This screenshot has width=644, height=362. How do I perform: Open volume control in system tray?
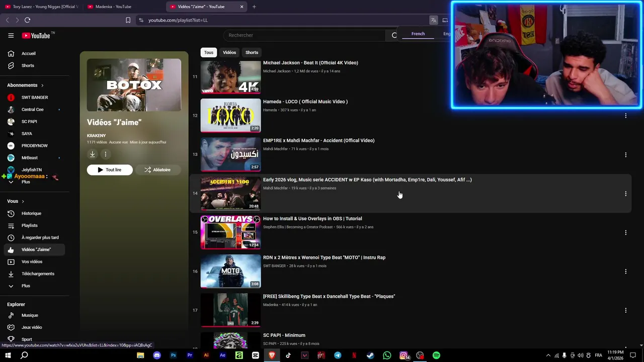[581, 355]
